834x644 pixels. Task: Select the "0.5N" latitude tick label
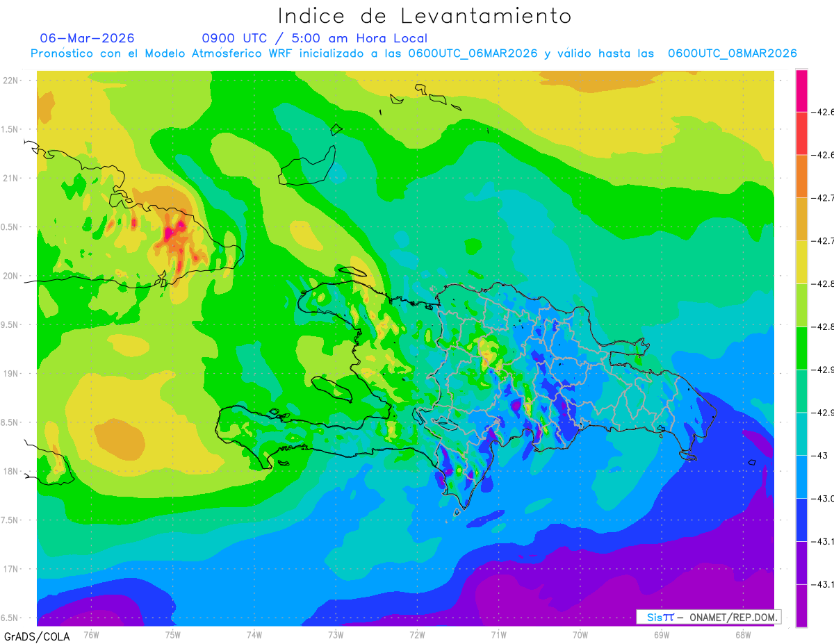(10, 226)
